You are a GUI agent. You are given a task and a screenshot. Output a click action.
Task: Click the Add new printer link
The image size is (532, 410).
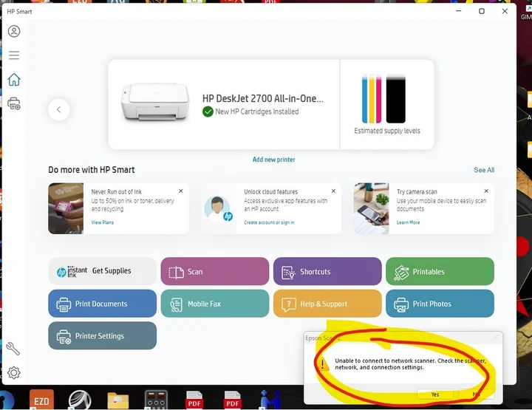[x=273, y=160]
